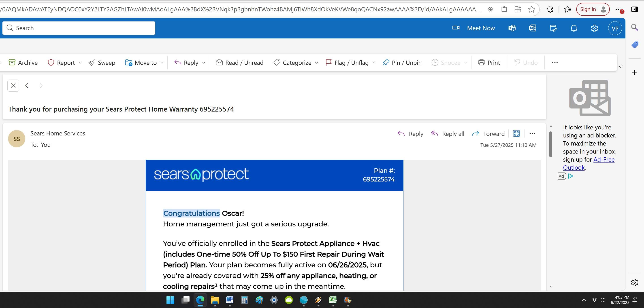Image resolution: width=644 pixels, height=308 pixels.
Task: Open Excel from the taskbar
Action: click(x=333, y=300)
